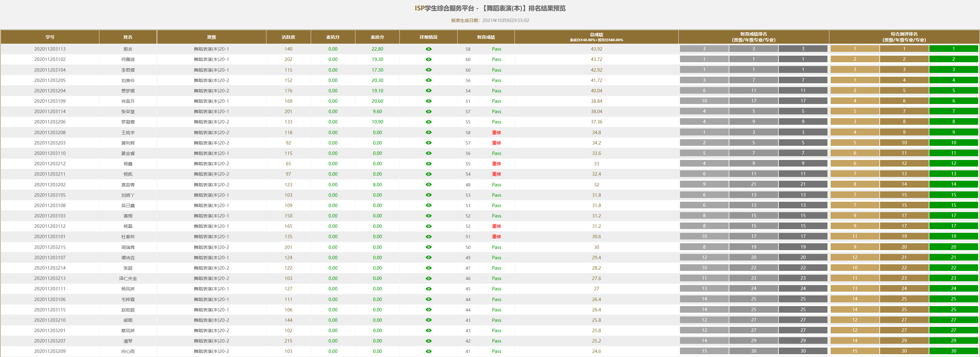This screenshot has height=357, width=980.
Task: View details eye icon in row 202011203104
Action: point(428,70)
